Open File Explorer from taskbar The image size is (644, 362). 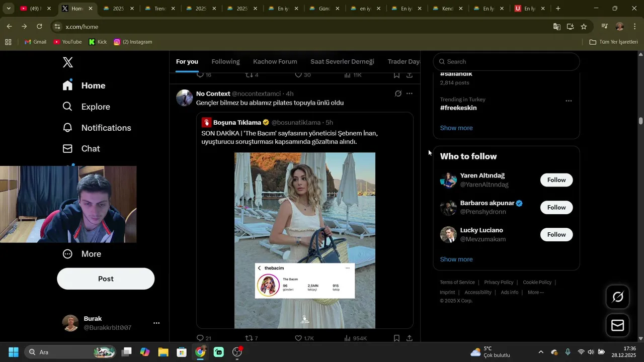[164, 352]
